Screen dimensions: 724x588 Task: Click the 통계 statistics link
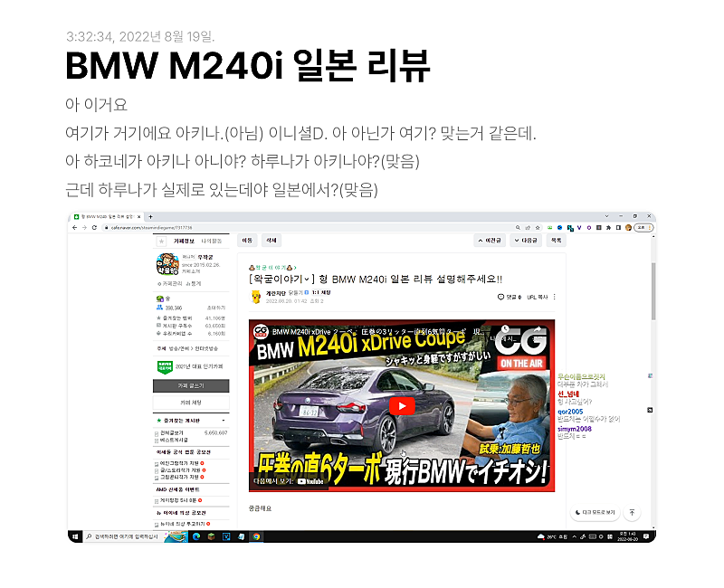tap(194, 283)
